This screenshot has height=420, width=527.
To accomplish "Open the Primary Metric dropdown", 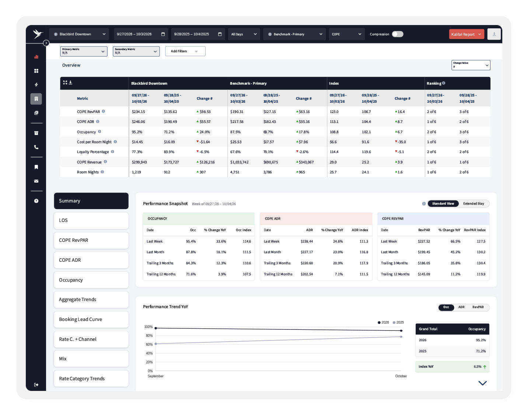I will (x=84, y=51).
